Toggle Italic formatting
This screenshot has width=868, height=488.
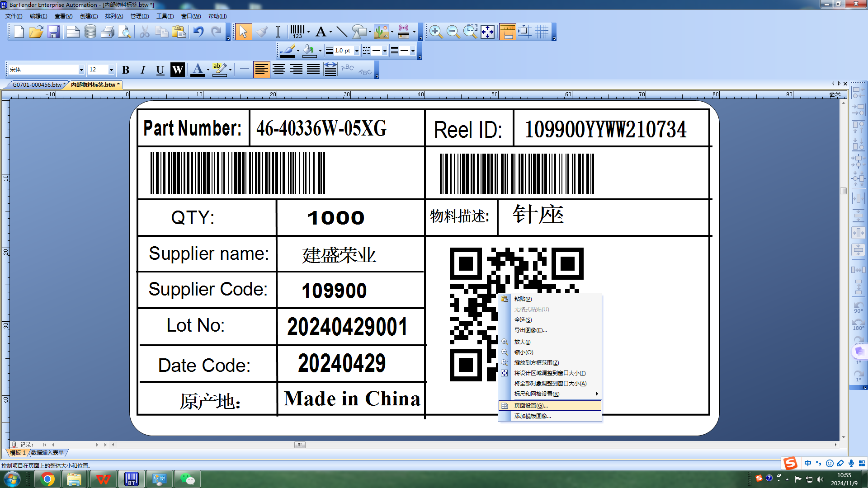point(143,70)
